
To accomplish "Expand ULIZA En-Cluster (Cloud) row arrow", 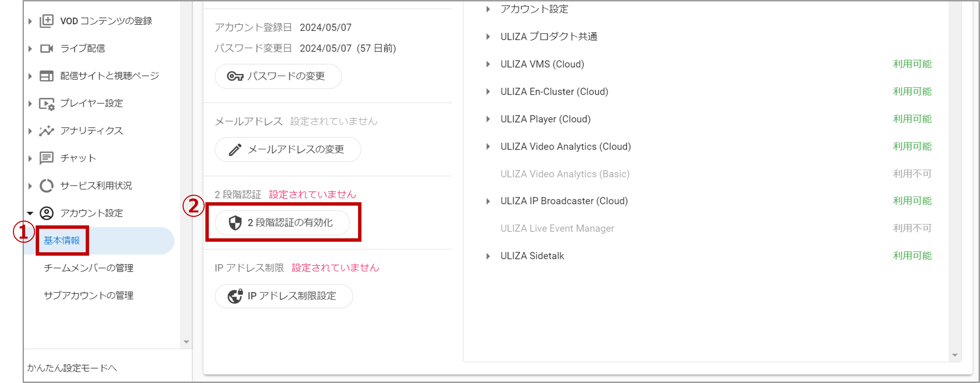I will click(488, 91).
